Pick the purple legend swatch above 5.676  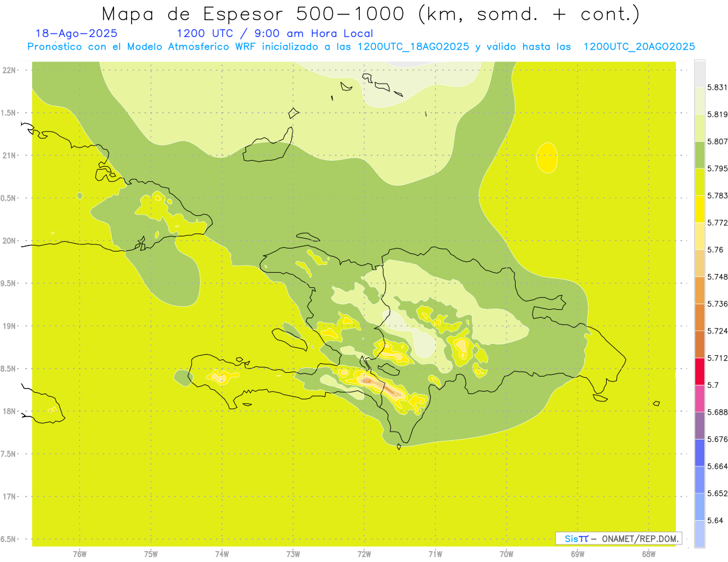[x=699, y=425]
